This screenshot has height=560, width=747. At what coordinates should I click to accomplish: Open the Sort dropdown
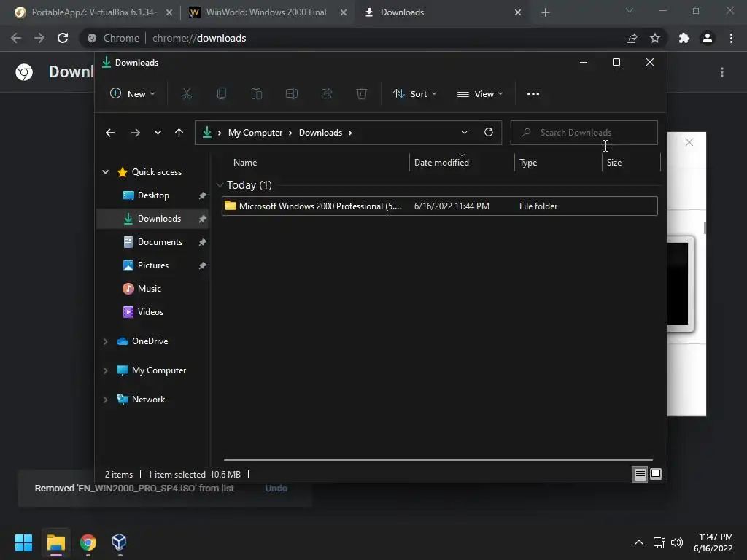click(414, 94)
